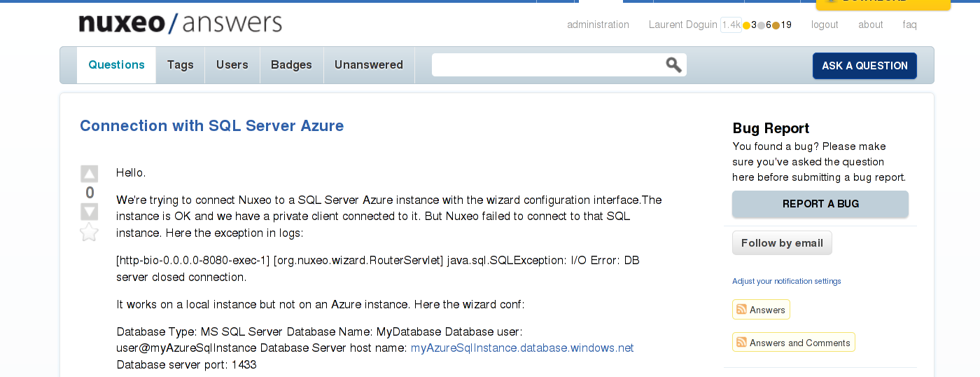Click the RSS icon for Answers and Comments

(741, 342)
